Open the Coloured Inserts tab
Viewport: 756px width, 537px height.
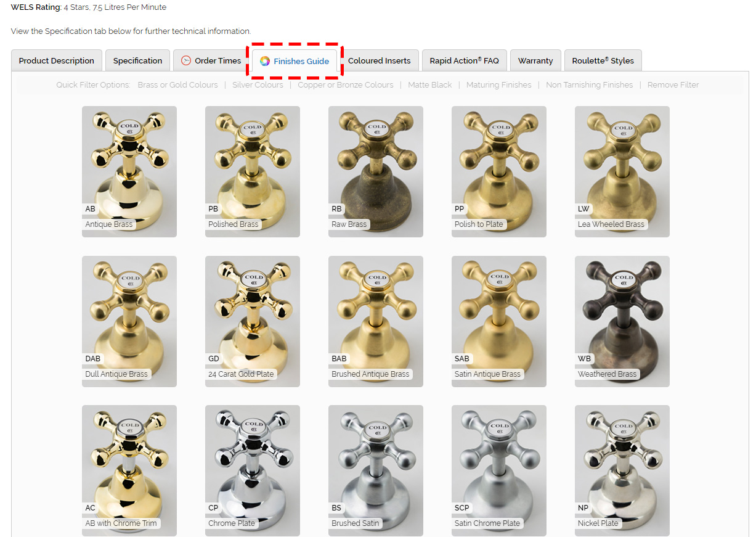379,60
